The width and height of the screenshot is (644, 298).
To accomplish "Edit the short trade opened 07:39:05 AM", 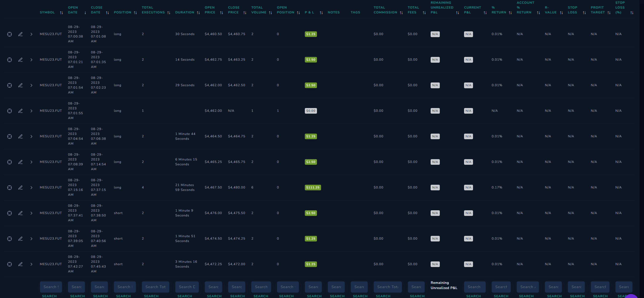I will tap(21, 239).
